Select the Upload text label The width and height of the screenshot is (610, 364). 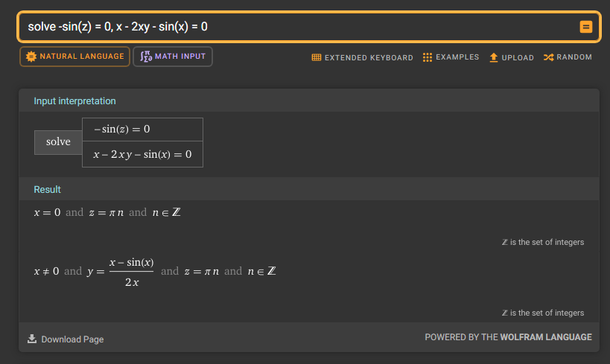click(x=518, y=57)
